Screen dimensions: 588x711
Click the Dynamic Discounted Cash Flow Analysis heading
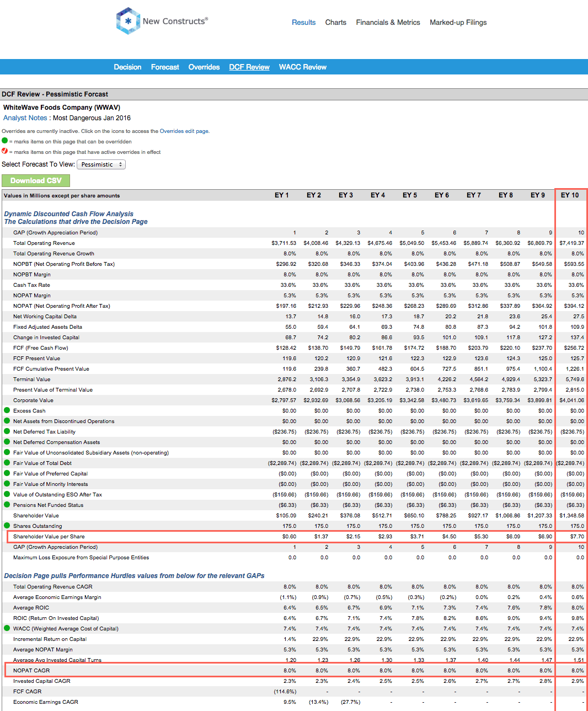[69, 214]
